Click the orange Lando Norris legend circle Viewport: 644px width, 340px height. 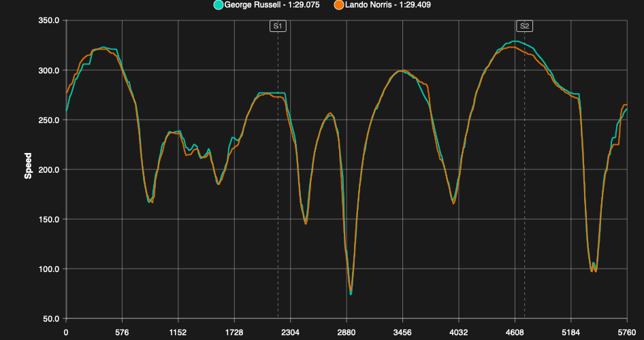[x=338, y=5]
